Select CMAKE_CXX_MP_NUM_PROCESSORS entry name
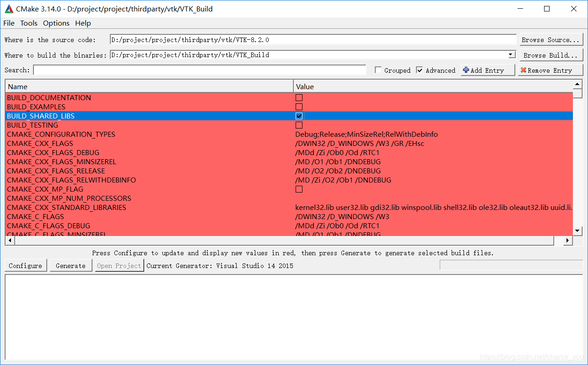 [69, 198]
